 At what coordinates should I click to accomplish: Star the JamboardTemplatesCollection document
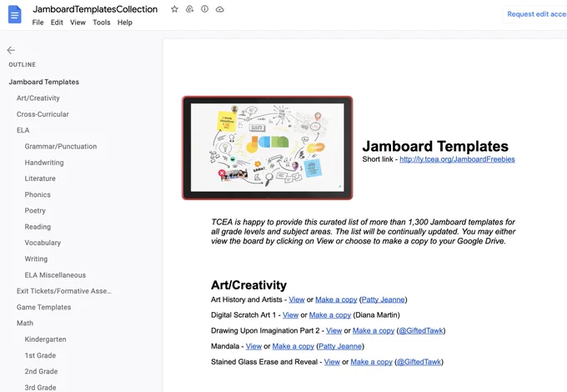[x=174, y=9]
